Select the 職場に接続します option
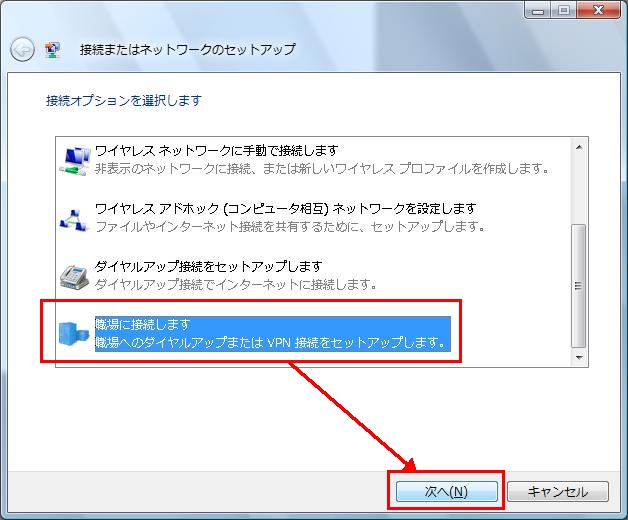The height and width of the screenshot is (520, 628). [142, 324]
